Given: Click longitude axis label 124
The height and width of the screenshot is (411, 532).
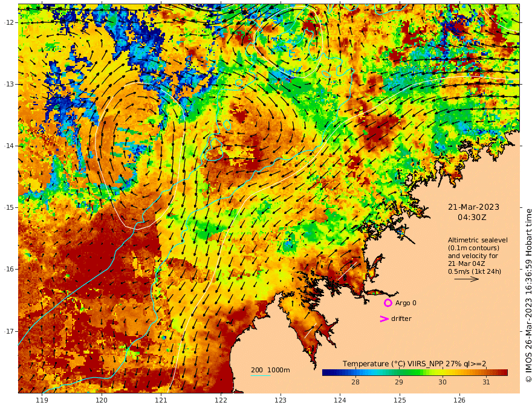Looking at the screenshot, I should 340,400.
